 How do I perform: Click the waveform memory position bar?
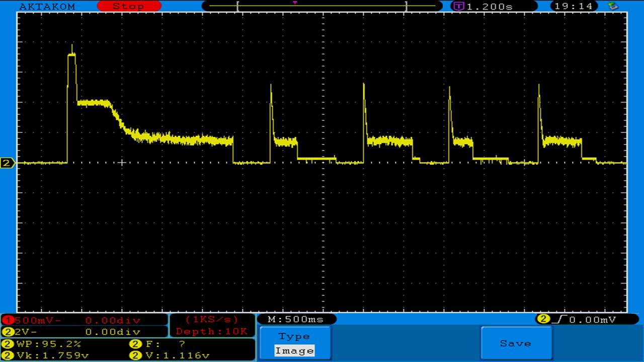[321, 6]
